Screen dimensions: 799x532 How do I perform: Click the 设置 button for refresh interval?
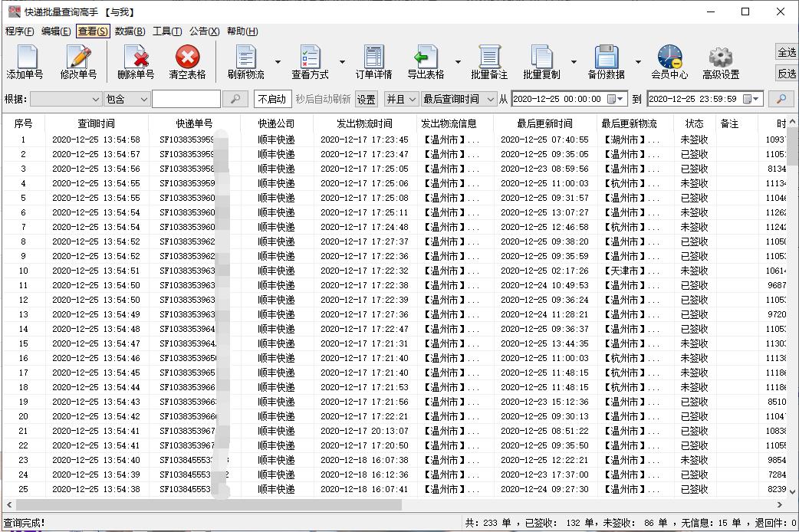366,99
